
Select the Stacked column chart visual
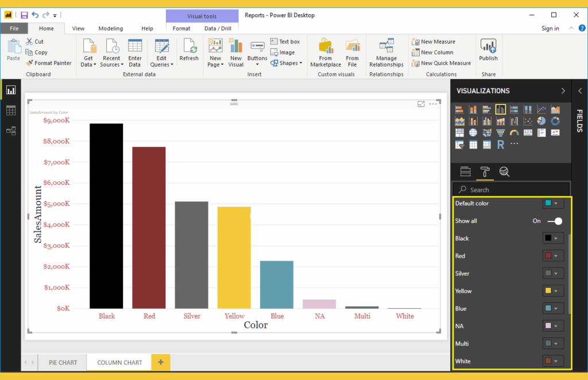tap(473, 110)
